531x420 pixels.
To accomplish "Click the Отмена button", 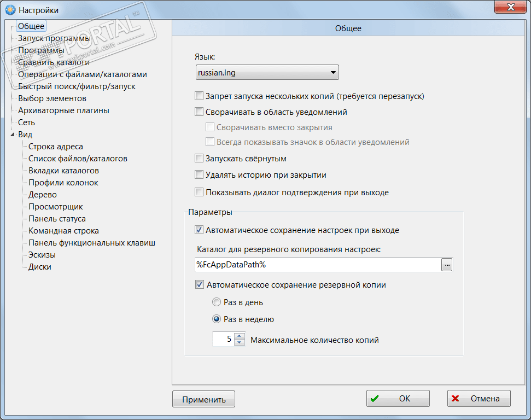I will (x=479, y=399).
